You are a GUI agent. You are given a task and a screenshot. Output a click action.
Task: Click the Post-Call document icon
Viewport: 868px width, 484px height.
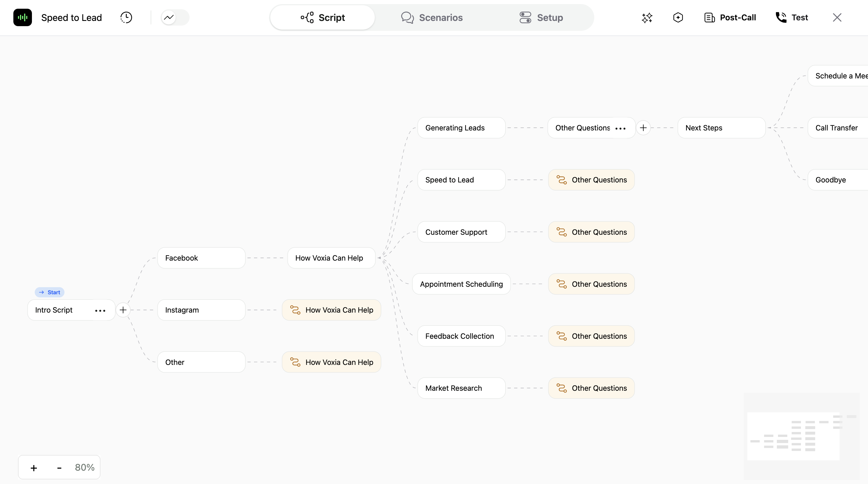709,17
